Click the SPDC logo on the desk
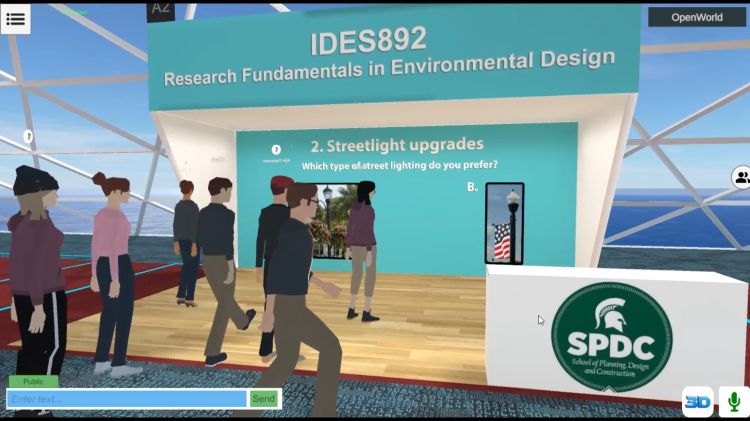This screenshot has height=421, width=750. (611, 335)
